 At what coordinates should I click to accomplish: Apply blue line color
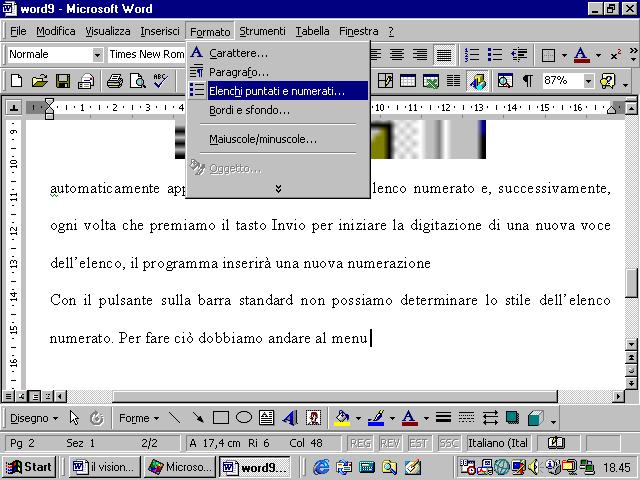tap(376, 418)
